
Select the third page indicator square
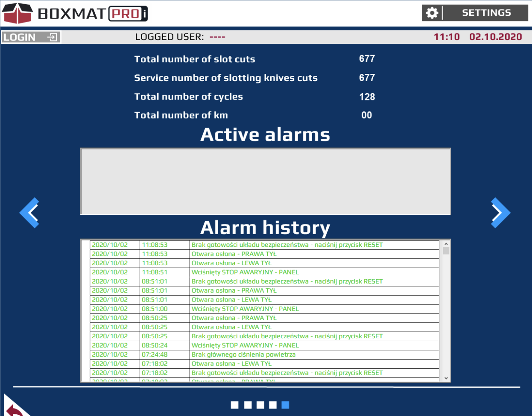pyautogui.click(x=260, y=405)
